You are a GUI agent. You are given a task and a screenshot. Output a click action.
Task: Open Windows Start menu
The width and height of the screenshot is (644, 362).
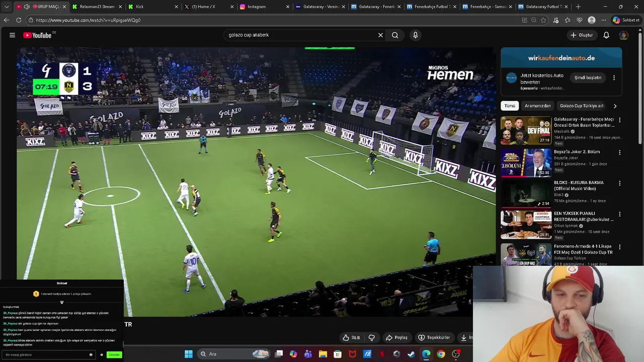(x=189, y=354)
